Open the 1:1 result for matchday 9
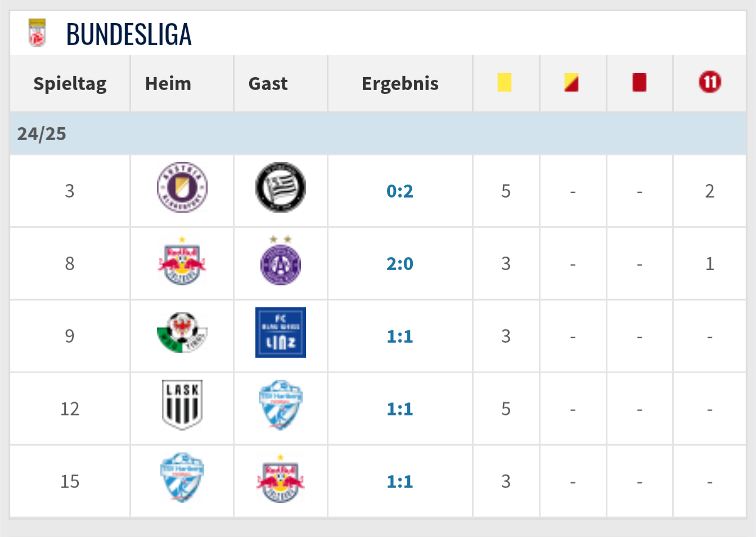This screenshot has width=756, height=537. tap(399, 337)
